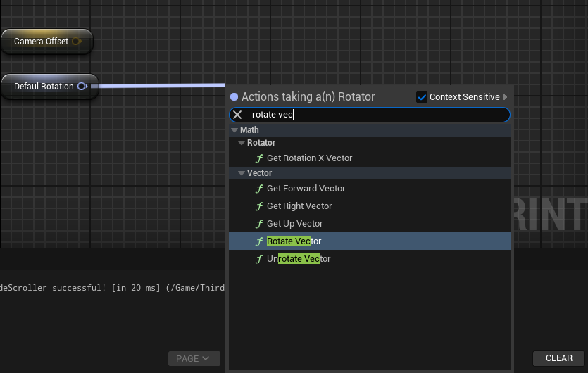
Task: Click the Defaul Rotation rotator pin
Action: point(82,87)
